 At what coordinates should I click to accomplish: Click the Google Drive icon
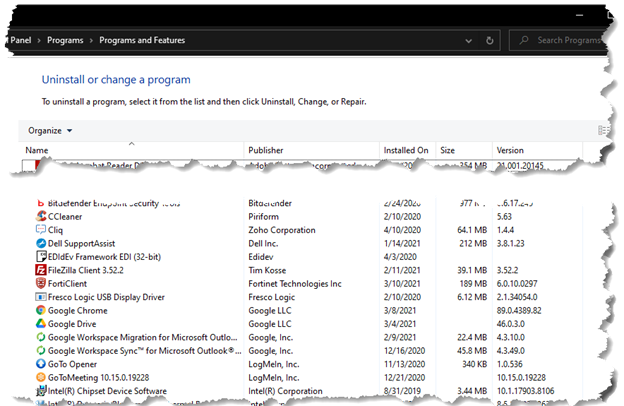click(41, 324)
